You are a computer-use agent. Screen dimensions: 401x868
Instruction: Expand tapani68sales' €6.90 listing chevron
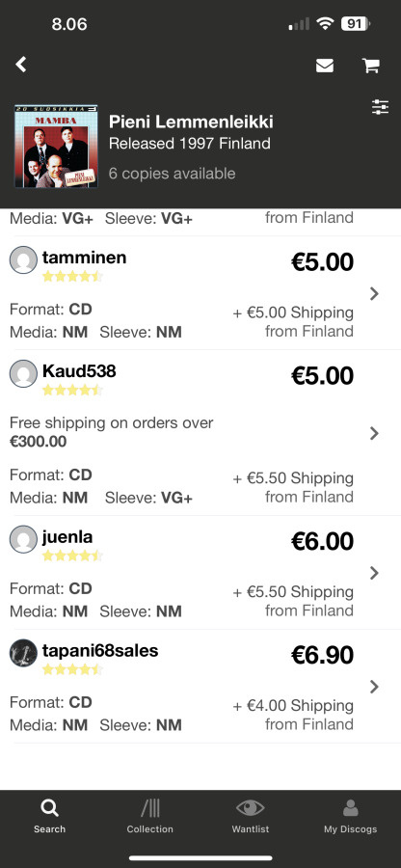coord(374,687)
